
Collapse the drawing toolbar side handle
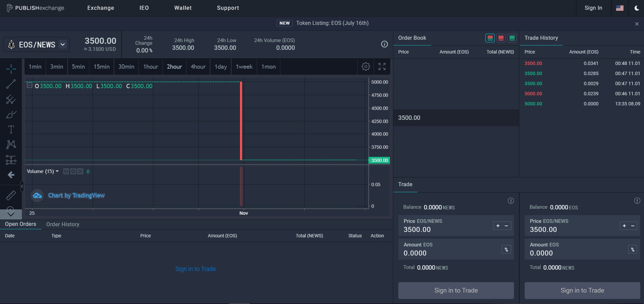[22, 186]
